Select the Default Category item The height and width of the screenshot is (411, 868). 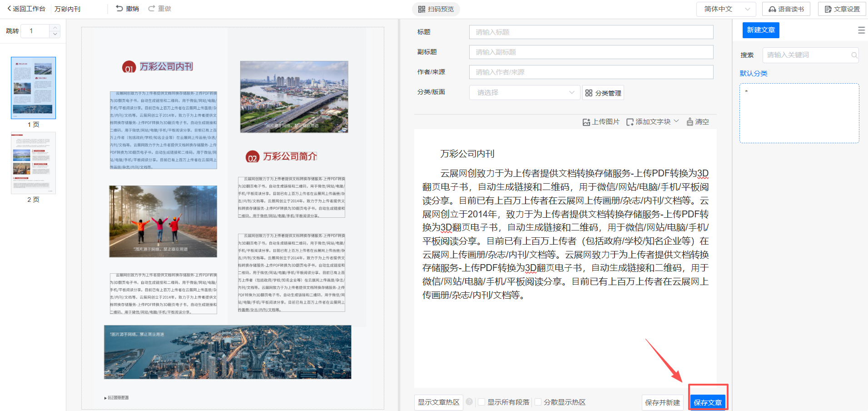(754, 73)
